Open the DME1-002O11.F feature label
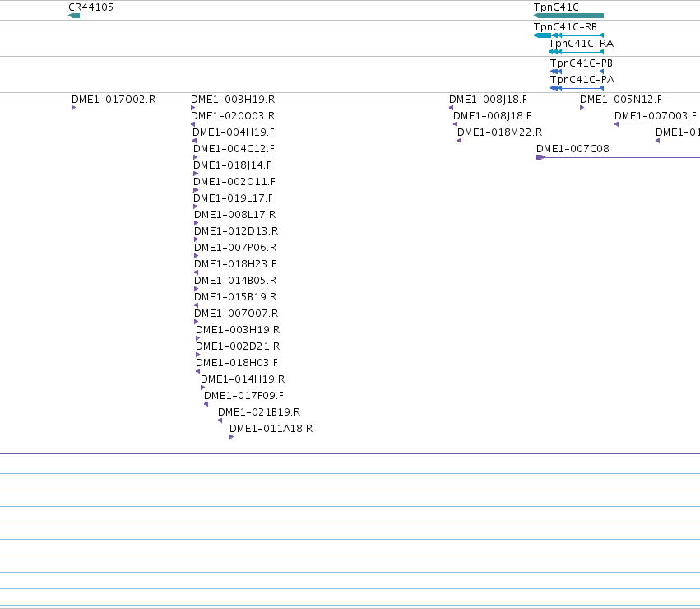This screenshot has width=700, height=609. [234, 182]
